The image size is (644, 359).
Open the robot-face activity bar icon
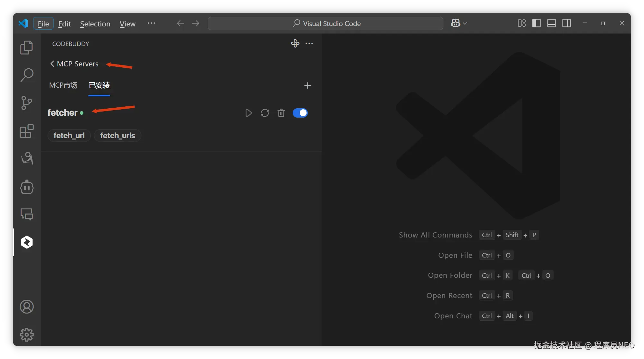point(27,187)
